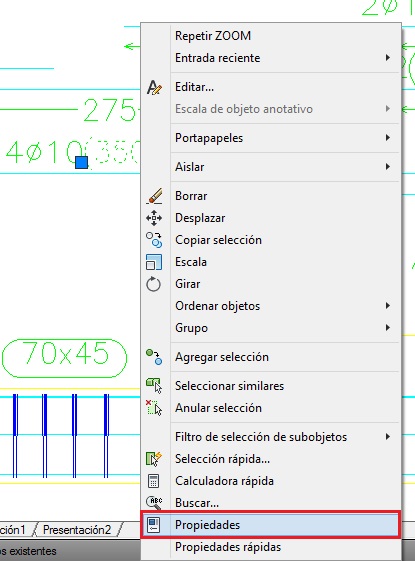Viewport: 415px width, 561px height.
Task: Choose Escala in the context menu
Action: (x=270, y=262)
